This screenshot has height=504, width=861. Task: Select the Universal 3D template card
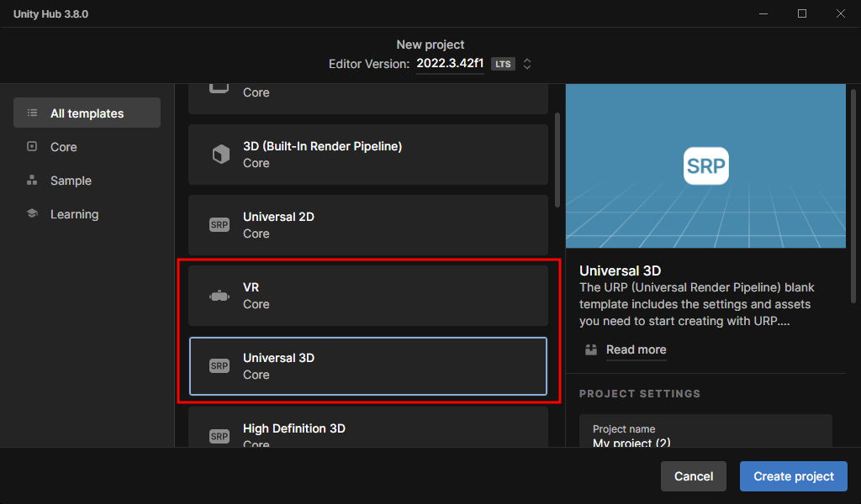click(368, 365)
